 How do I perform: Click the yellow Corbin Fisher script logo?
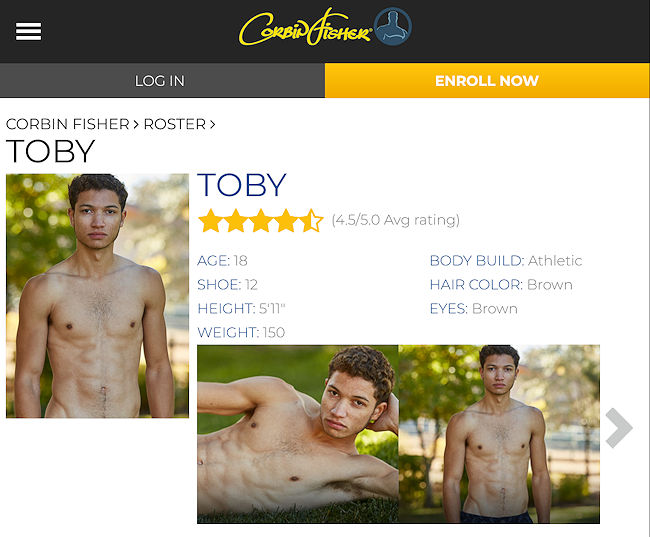305,27
